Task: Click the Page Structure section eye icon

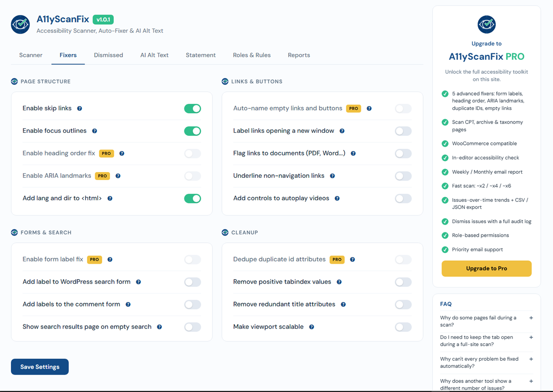Action: click(x=14, y=82)
